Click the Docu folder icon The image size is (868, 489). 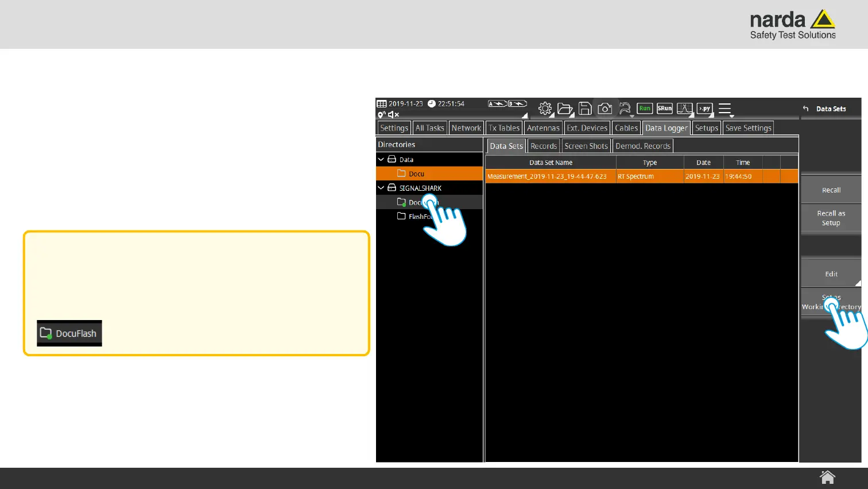point(402,174)
